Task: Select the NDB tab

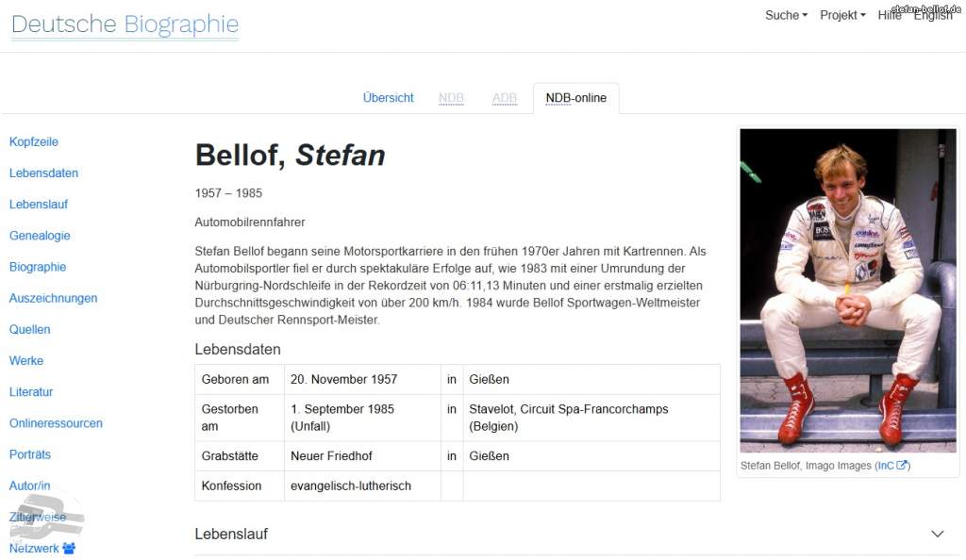Action: coord(451,97)
